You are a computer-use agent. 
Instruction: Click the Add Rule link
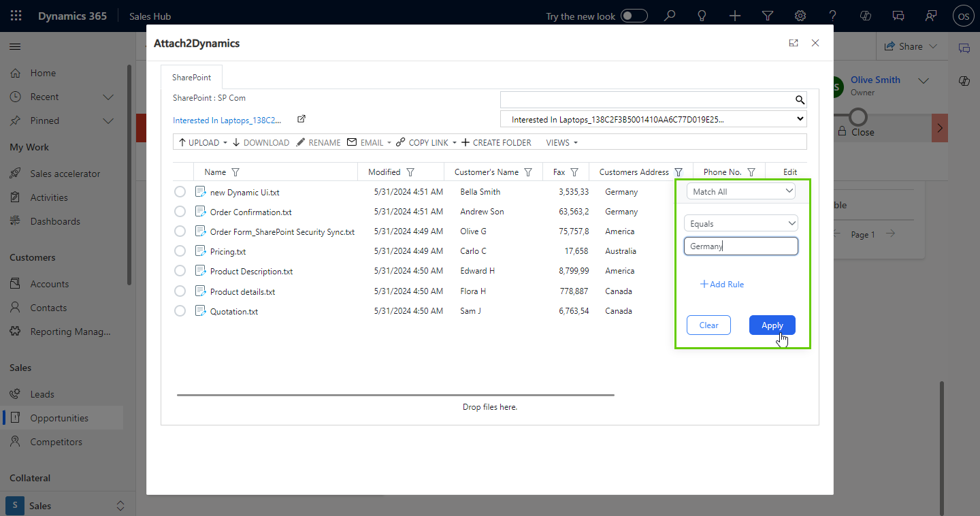point(722,285)
